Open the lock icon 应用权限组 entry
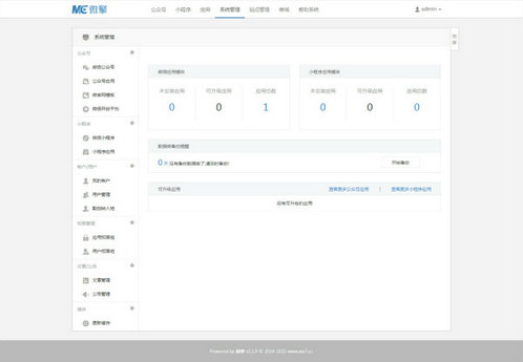Screen dimensions: 523x362 coord(86,238)
